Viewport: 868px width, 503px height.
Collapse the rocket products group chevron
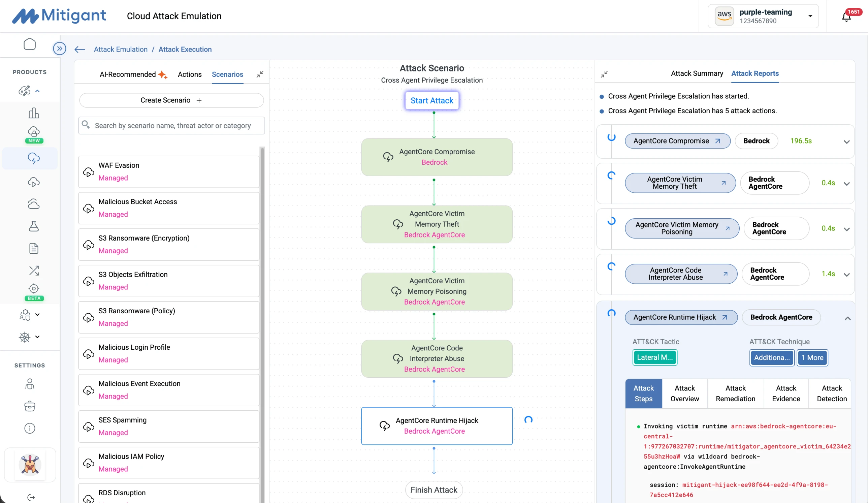point(37,91)
